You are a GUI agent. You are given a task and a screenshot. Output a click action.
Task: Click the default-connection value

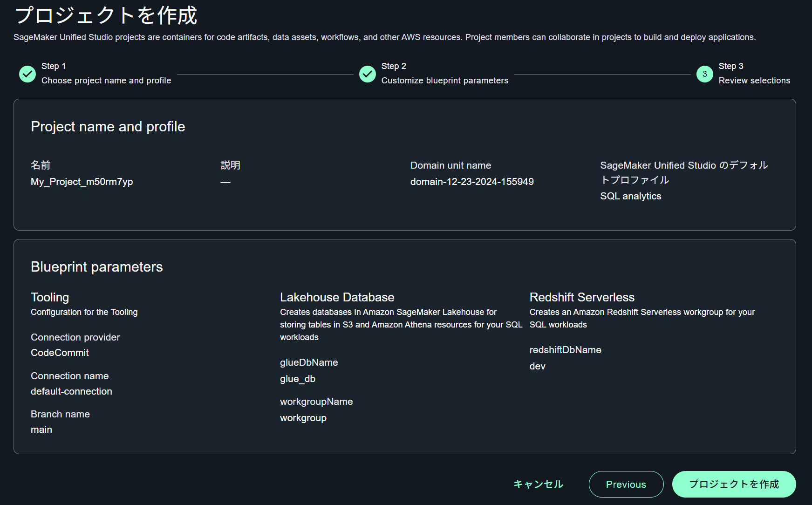point(71,391)
